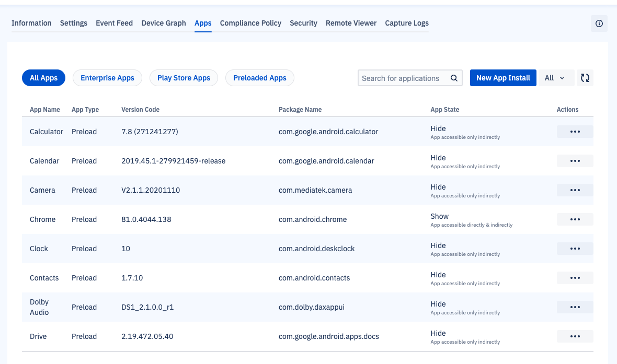Open the Security tab

point(303,23)
